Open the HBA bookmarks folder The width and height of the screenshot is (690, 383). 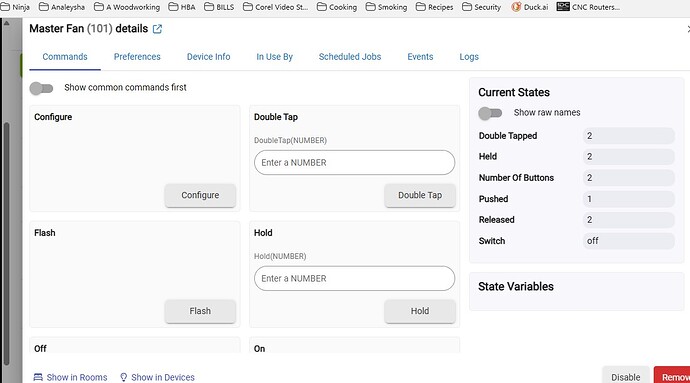pyautogui.click(x=182, y=7)
